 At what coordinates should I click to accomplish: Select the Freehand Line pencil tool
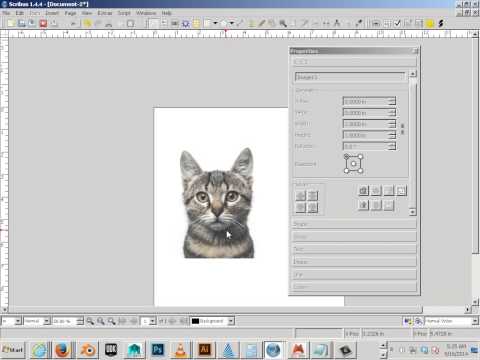pyautogui.click(x=262, y=23)
